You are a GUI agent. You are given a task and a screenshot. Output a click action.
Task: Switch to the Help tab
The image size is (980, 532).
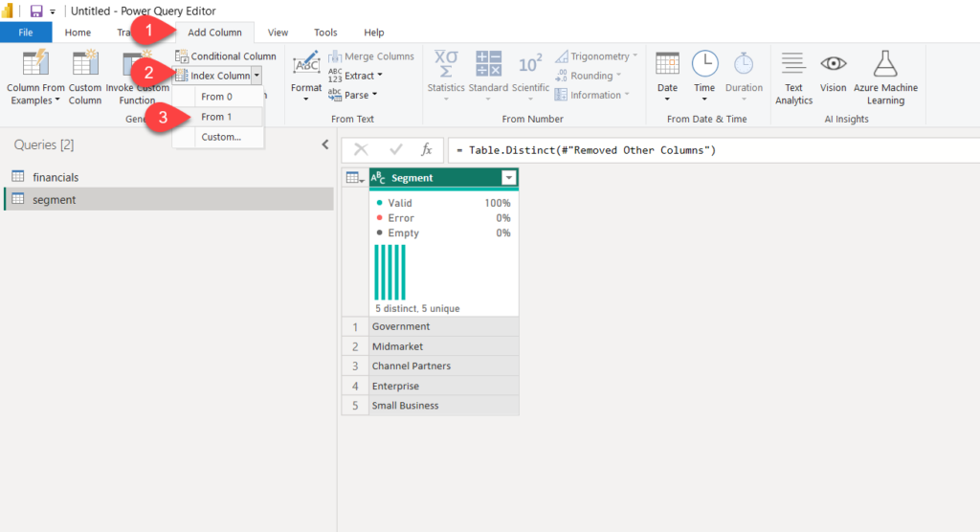pyautogui.click(x=374, y=33)
